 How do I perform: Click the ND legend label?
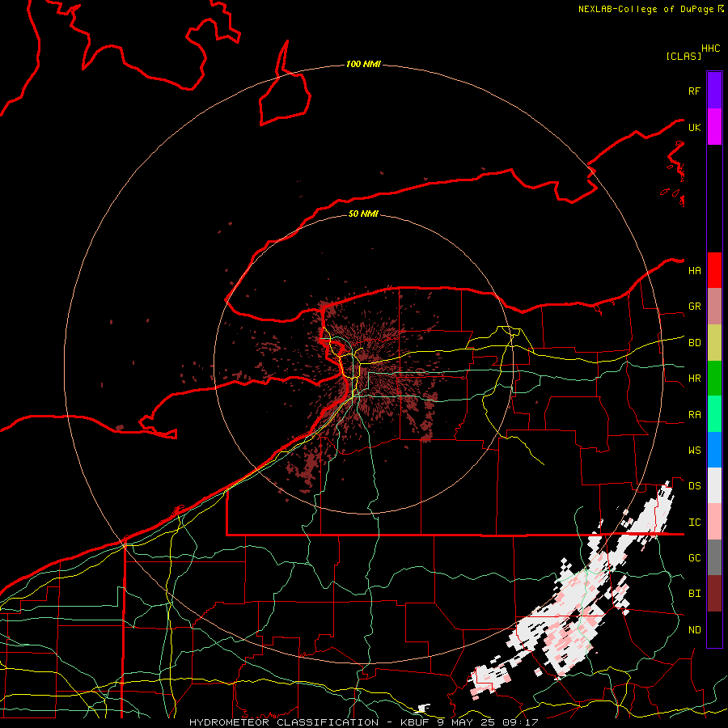pos(694,630)
